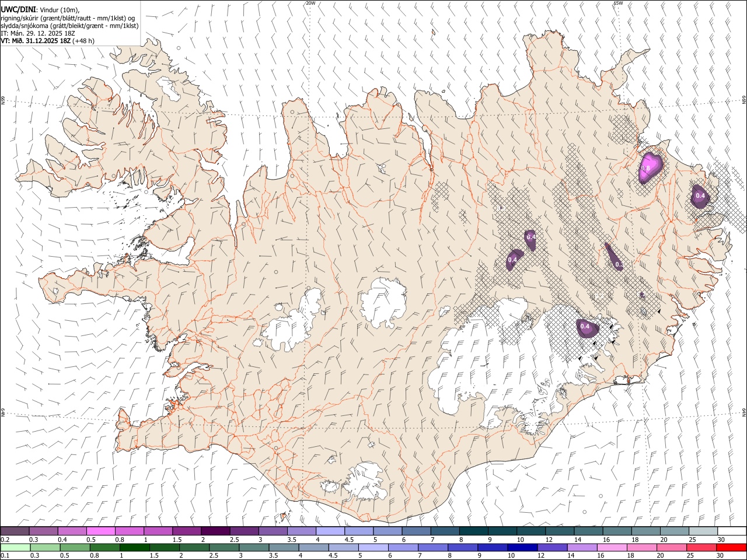Pick upper legend swatch between 0.5 and 0.8

tap(101, 531)
